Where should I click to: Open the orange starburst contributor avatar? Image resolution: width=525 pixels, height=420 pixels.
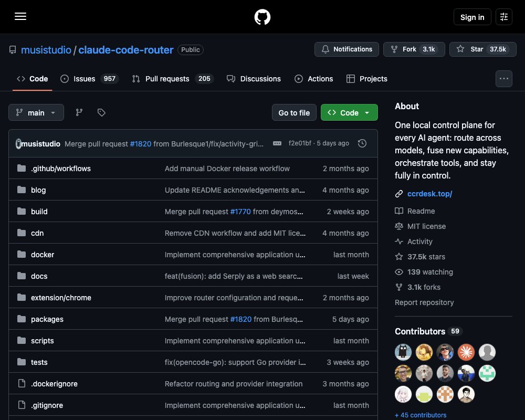466,352
